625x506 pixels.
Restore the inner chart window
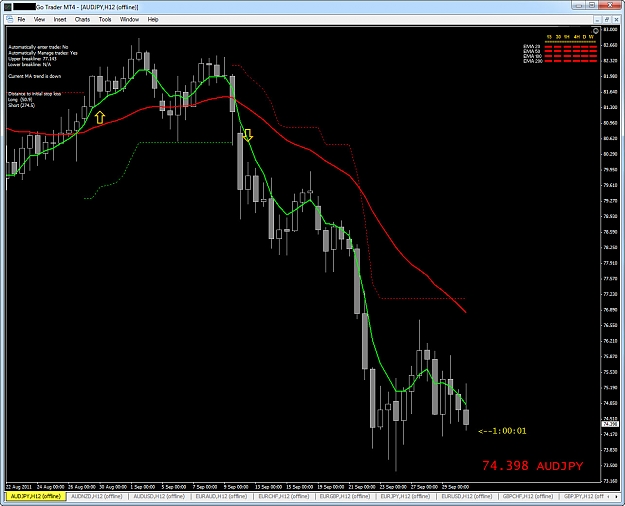coord(607,19)
